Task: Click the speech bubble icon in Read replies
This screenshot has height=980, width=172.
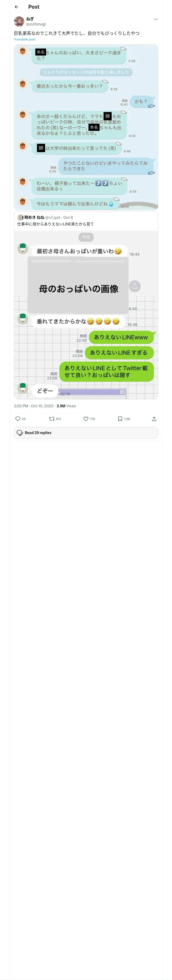Action: coord(20,433)
